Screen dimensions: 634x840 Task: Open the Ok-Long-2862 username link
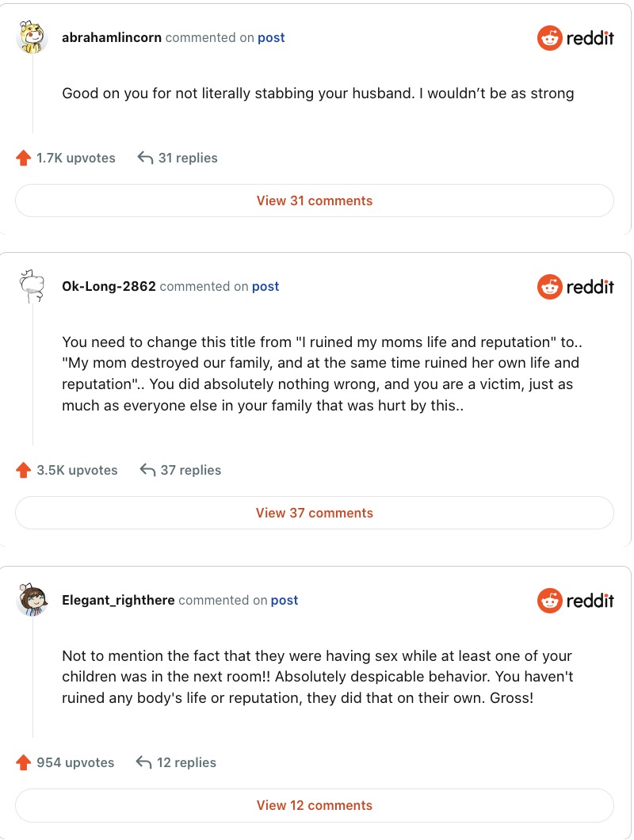pyautogui.click(x=109, y=287)
